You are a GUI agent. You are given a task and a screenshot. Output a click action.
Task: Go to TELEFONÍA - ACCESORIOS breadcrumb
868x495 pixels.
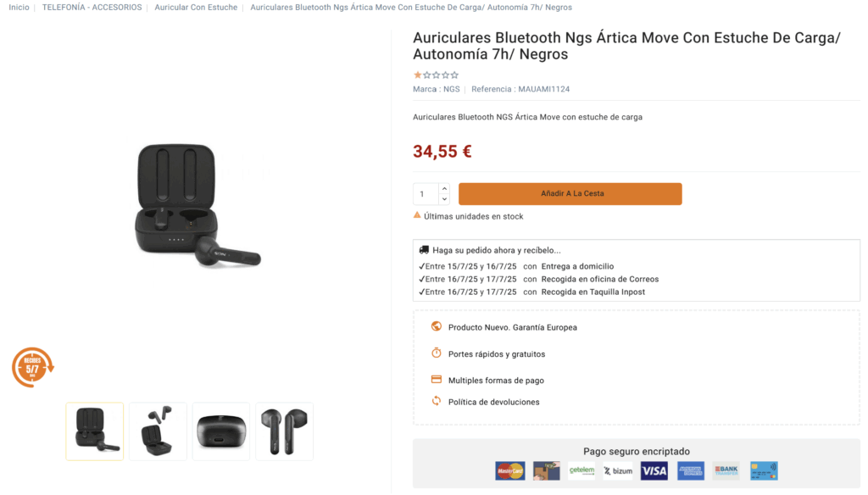[93, 8]
